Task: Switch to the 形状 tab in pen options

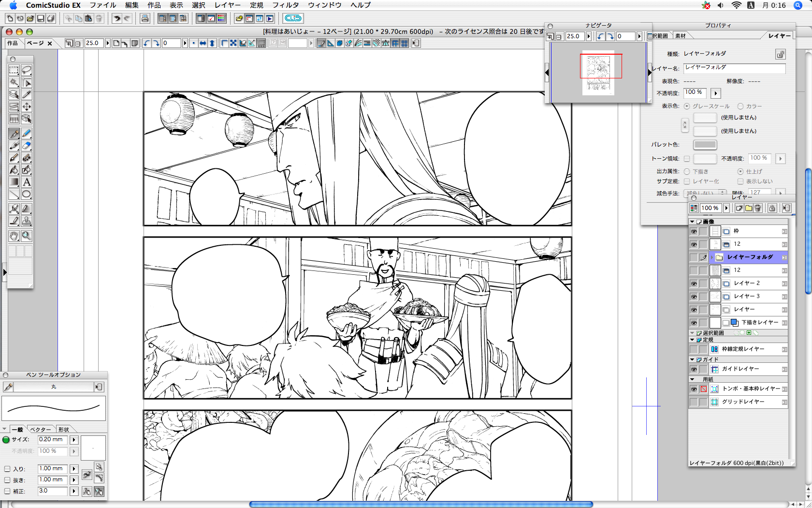Action: [x=64, y=430]
